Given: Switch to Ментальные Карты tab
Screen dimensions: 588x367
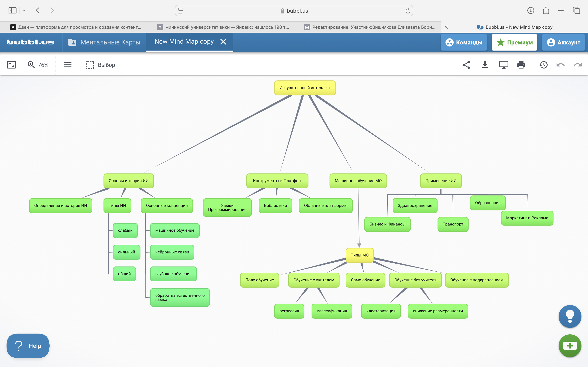Looking at the screenshot, I should coord(104,42).
